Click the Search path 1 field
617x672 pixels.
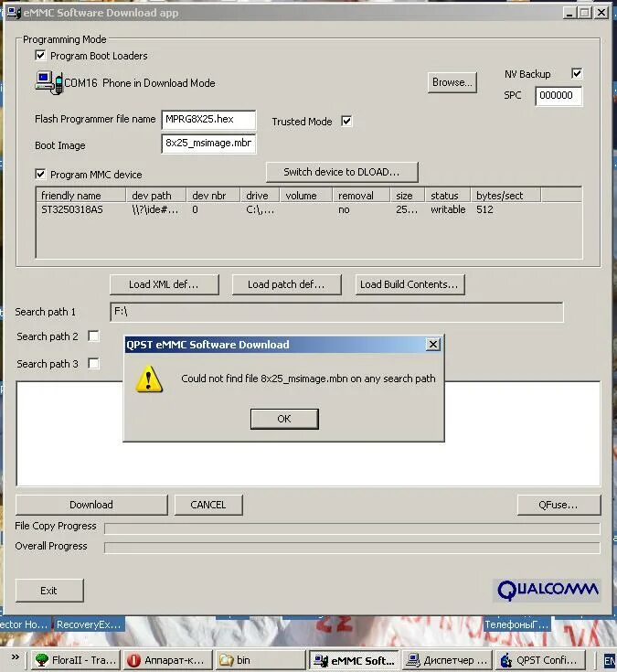click(x=336, y=312)
